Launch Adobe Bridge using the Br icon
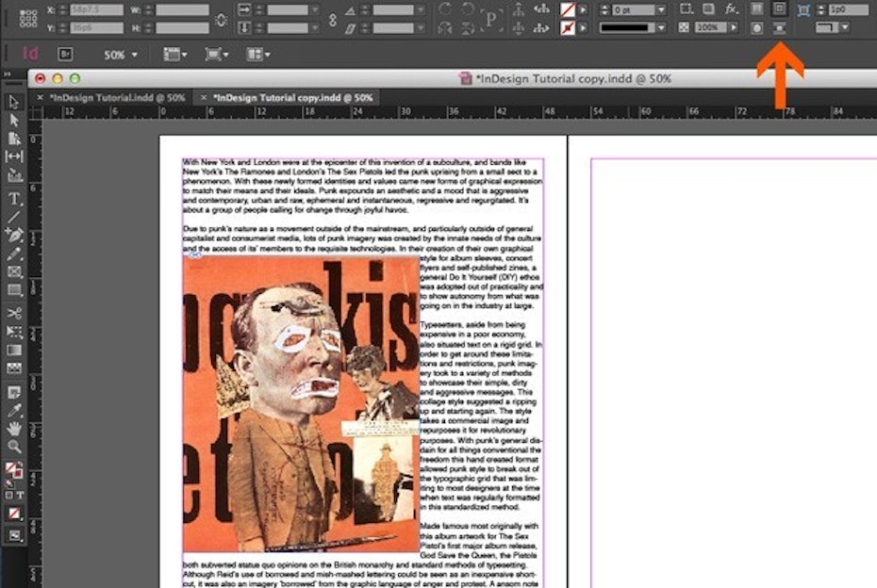 click(65, 55)
